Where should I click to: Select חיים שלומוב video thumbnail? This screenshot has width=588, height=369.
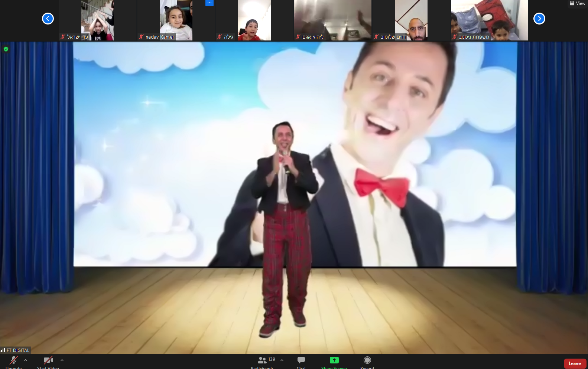pyautogui.click(x=411, y=19)
